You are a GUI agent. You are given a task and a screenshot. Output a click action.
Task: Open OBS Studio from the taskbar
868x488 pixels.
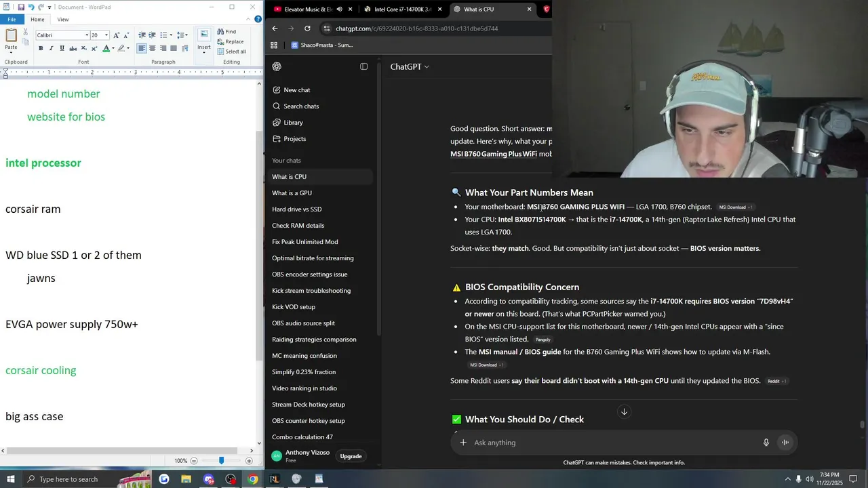pos(231,479)
